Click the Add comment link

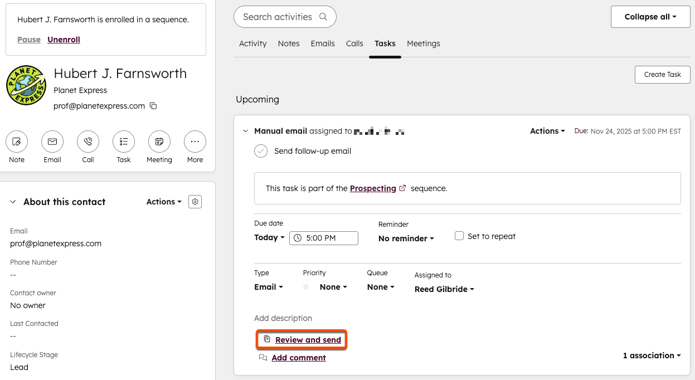pyautogui.click(x=299, y=358)
